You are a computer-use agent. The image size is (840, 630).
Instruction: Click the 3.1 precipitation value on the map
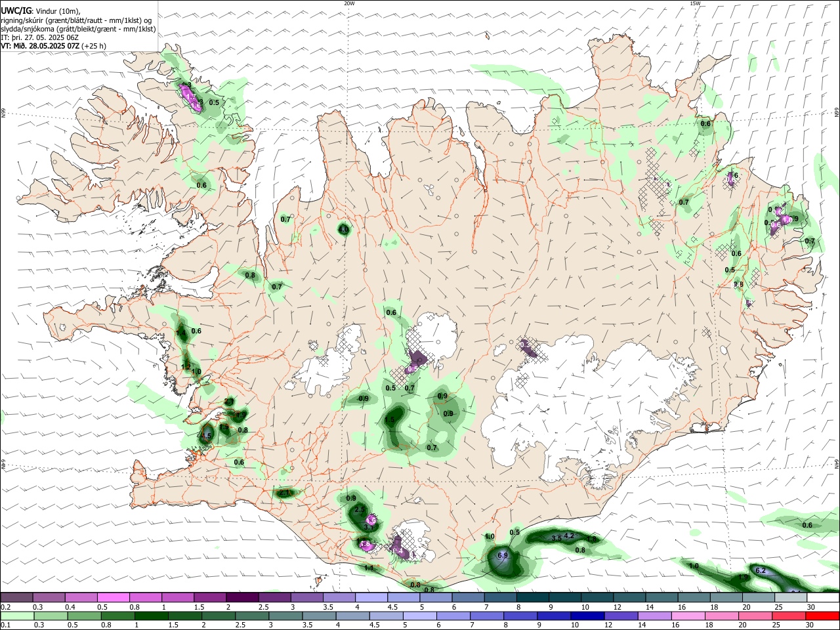(x=369, y=527)
